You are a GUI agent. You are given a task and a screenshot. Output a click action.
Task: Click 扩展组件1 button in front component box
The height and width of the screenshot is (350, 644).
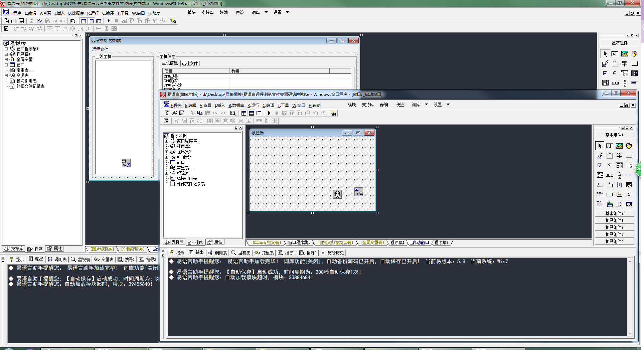[614, 220]
